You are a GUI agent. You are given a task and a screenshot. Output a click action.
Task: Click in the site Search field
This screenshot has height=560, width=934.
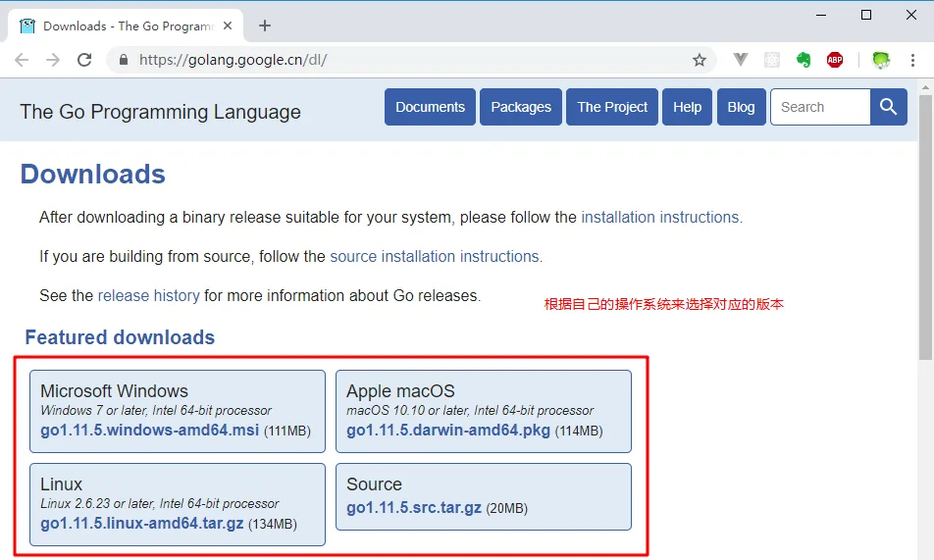pos(820,107)
